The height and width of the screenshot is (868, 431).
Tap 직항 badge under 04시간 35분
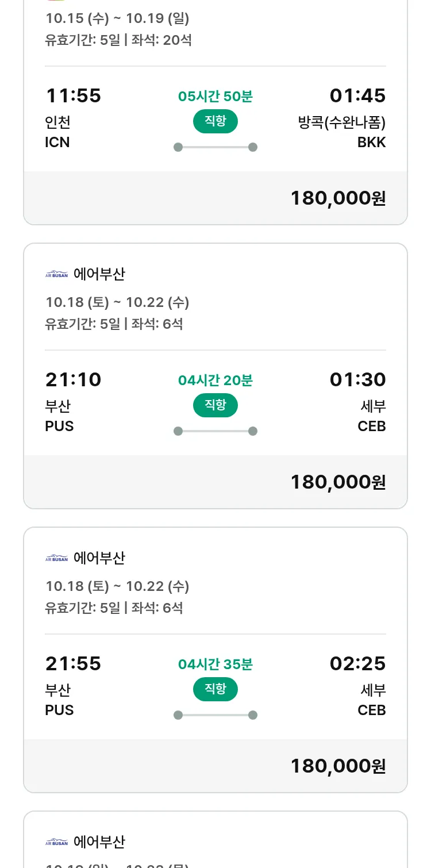[215, 689]
